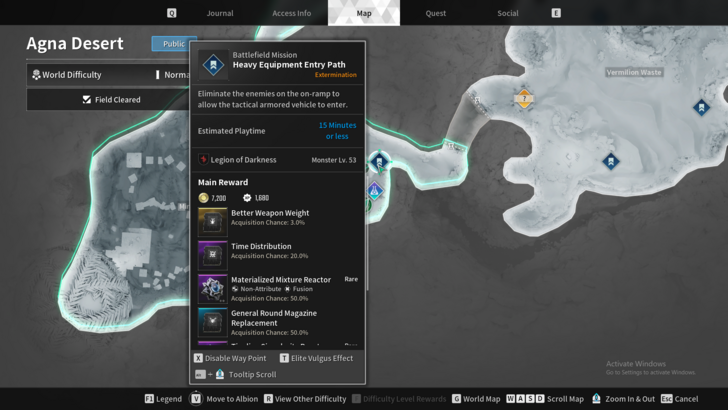Screen dimensions: 728x410
Task: Click the Better Weapon Weight reward icon
Action: 213,222
